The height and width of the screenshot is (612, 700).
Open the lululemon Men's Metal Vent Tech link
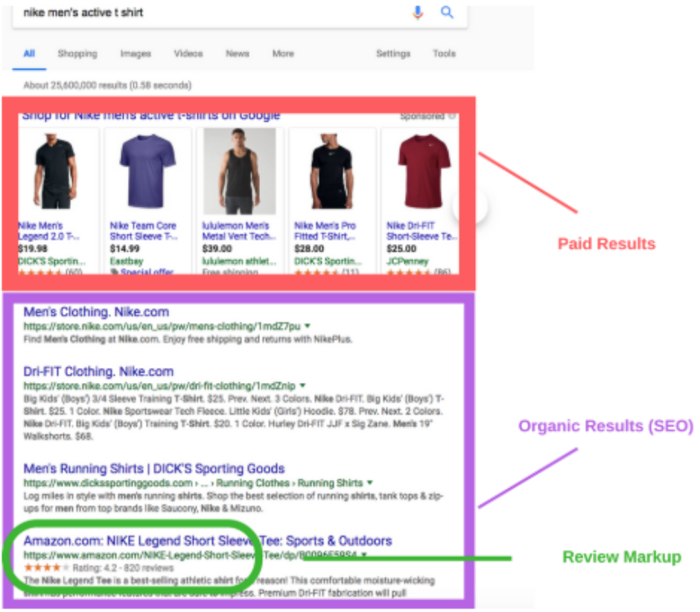(x=239, y=231)
